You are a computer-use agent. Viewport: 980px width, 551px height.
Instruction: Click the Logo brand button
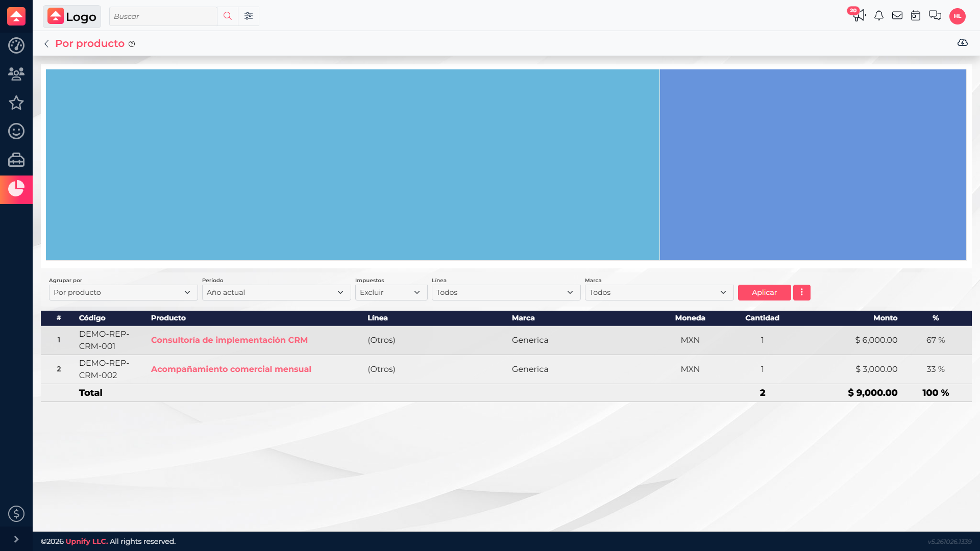72,16
